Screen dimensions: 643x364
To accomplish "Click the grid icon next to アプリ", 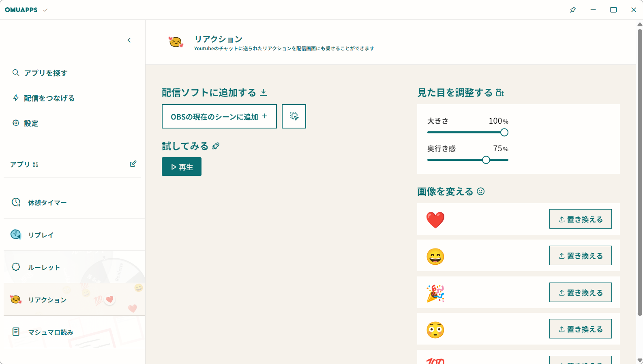I will (x=36, y=164).
